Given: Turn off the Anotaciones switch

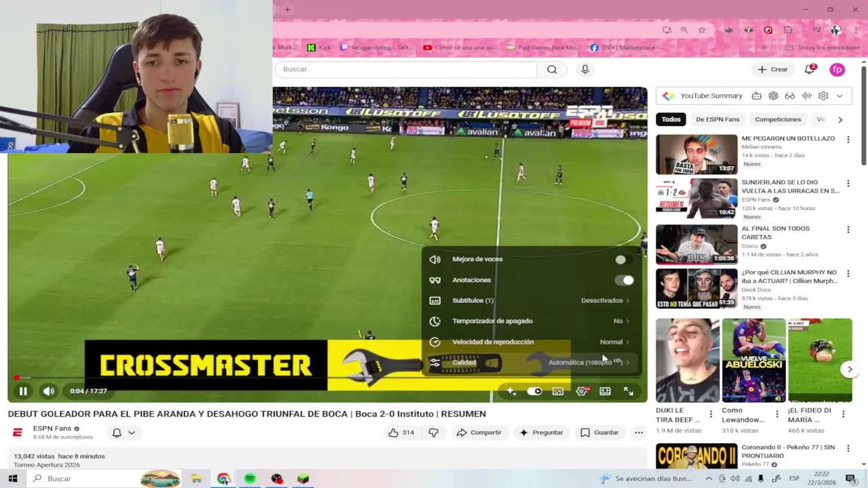Looking at the screenshot, I should pos(624,280).
